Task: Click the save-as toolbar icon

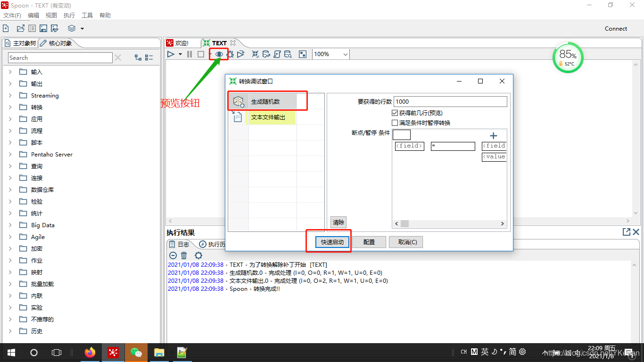Action: click(55, 28)
